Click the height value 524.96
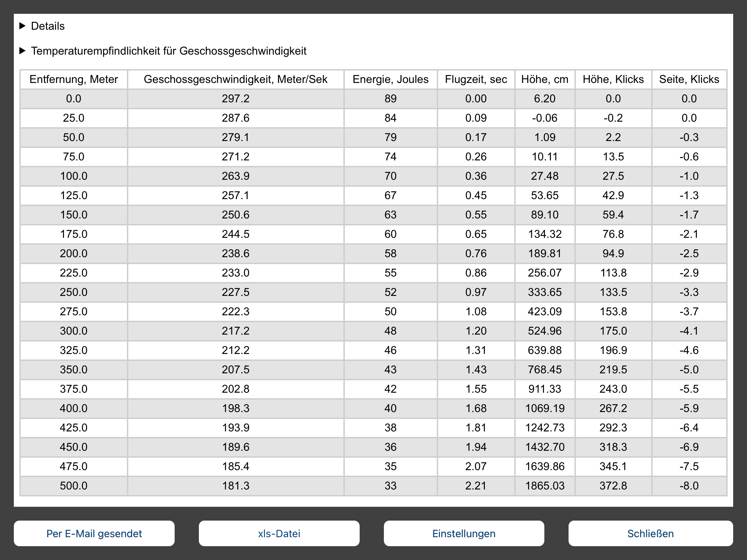 [x=545, y=331]
